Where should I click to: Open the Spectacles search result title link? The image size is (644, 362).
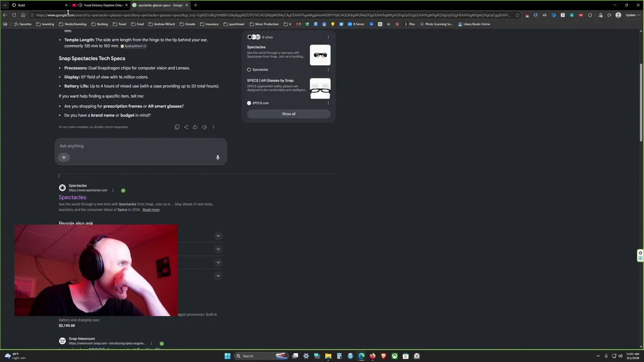point(72,198)
